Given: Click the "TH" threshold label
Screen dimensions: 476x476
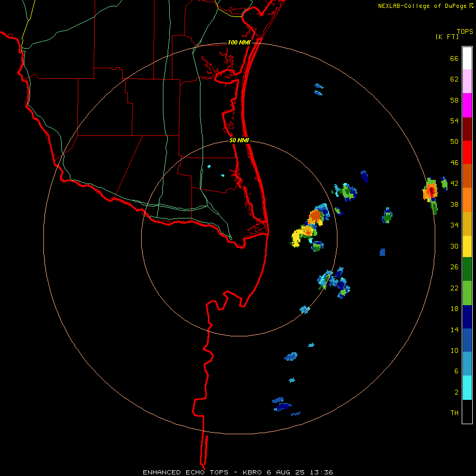Looking at the screenshot, I should click(x=454, y=413).
